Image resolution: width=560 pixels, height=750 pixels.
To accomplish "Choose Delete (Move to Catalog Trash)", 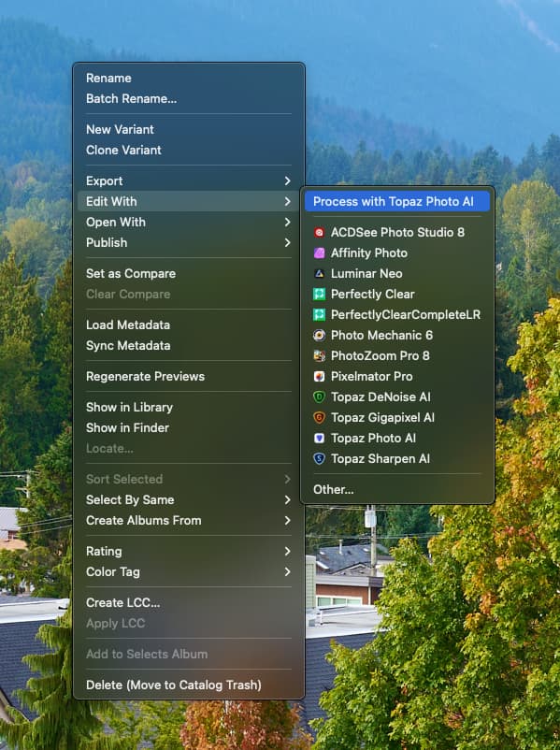I will (189, 685).
